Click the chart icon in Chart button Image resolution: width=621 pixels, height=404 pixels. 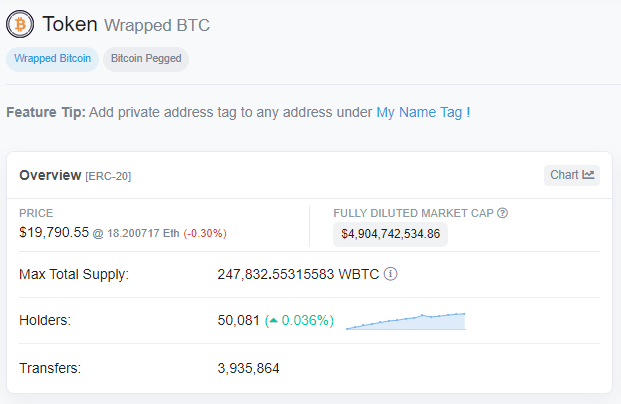click(589, 175)
